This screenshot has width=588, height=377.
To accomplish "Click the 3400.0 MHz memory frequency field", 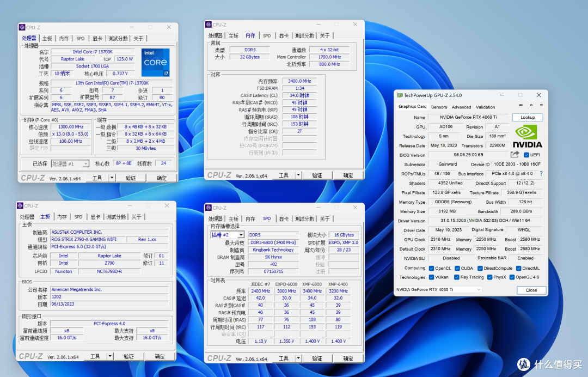I will (x=299, y=81).
